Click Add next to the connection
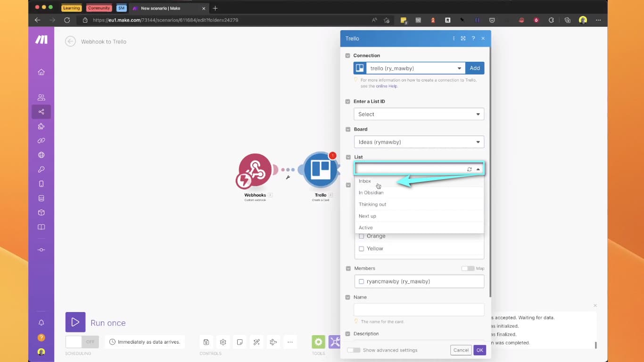 [x=475, y=68]
